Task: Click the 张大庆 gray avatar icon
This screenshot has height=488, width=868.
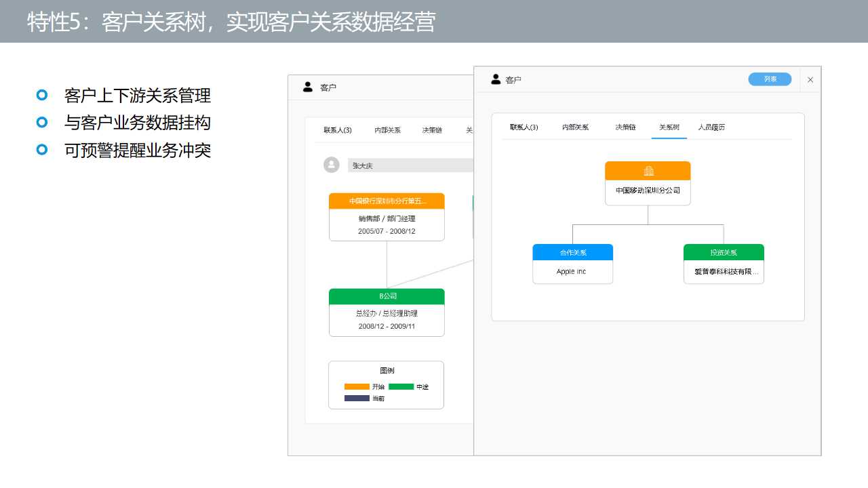Action: point(332,165)
